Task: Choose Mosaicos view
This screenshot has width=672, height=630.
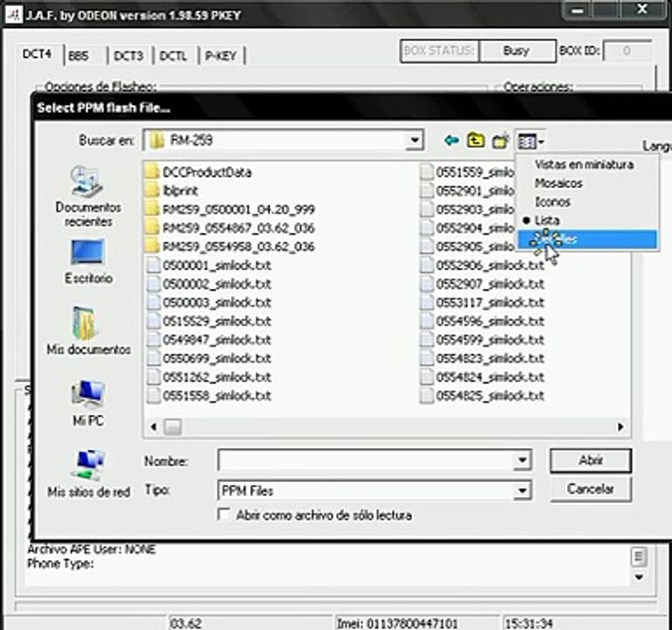Action: 587,184
